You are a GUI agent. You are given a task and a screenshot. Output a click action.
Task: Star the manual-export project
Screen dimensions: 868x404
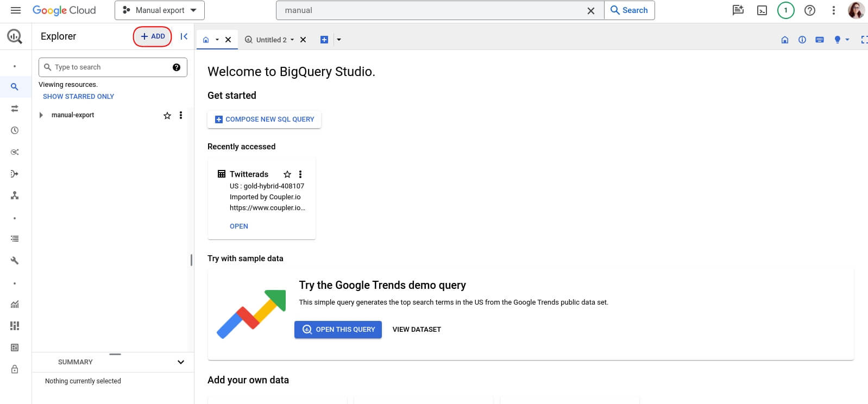[167, 115]
